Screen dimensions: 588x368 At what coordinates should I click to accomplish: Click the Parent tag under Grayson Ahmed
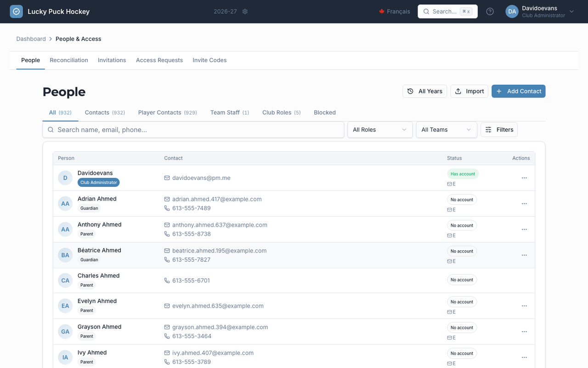coord(87,336)
